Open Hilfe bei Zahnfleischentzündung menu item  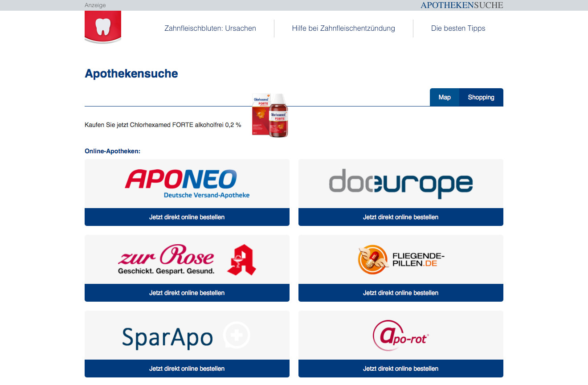coord(343,28)
